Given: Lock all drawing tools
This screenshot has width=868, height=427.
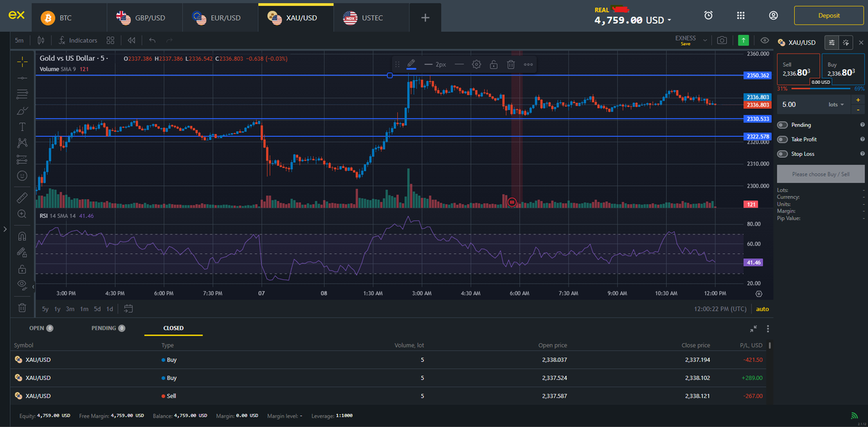Looking at the screenshot, I should (x=22, y=269).
